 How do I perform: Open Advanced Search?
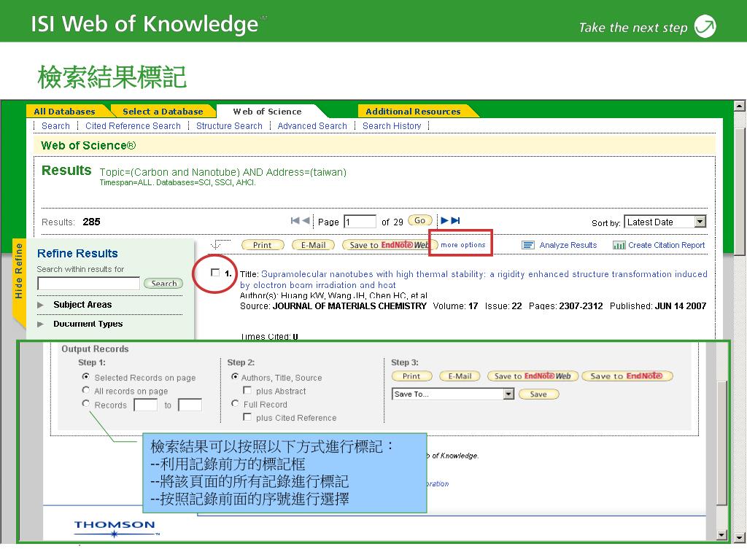[x=312, y=125]
